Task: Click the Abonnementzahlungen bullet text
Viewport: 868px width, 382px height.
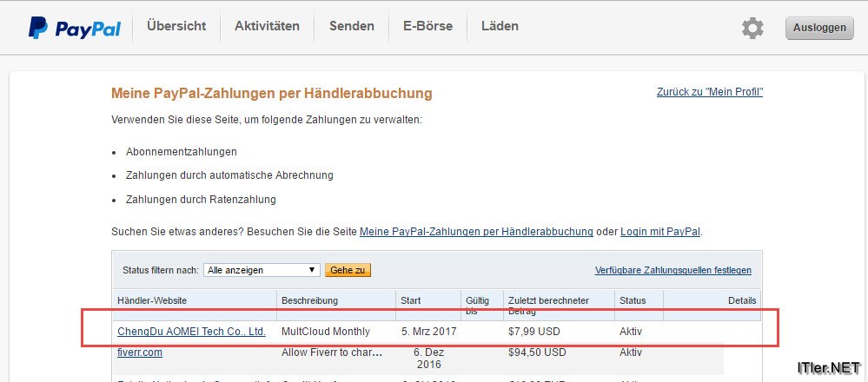Action: 182,151
